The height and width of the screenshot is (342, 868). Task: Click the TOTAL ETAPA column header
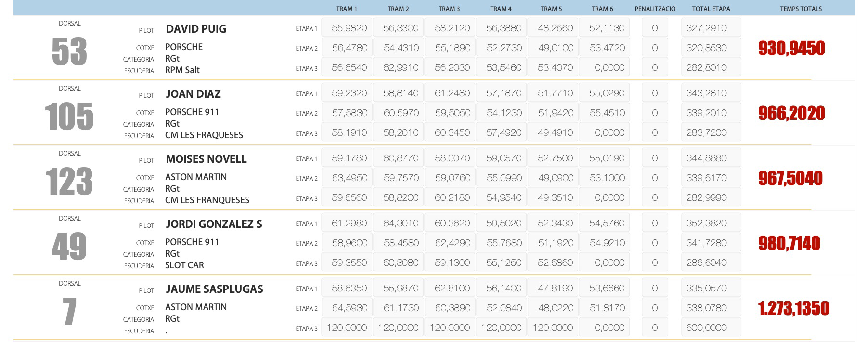point(711,9)
